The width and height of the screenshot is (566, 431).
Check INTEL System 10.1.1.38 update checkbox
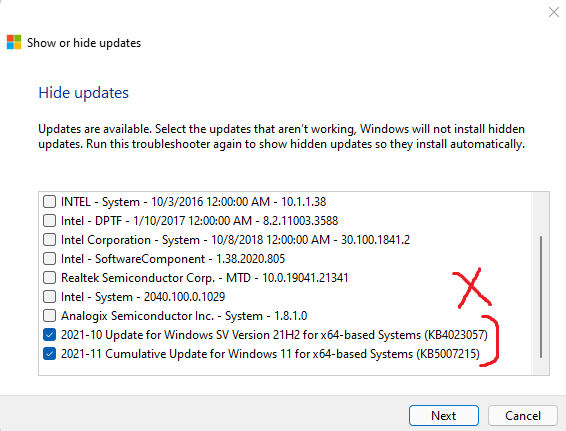(x=49, y=201)
